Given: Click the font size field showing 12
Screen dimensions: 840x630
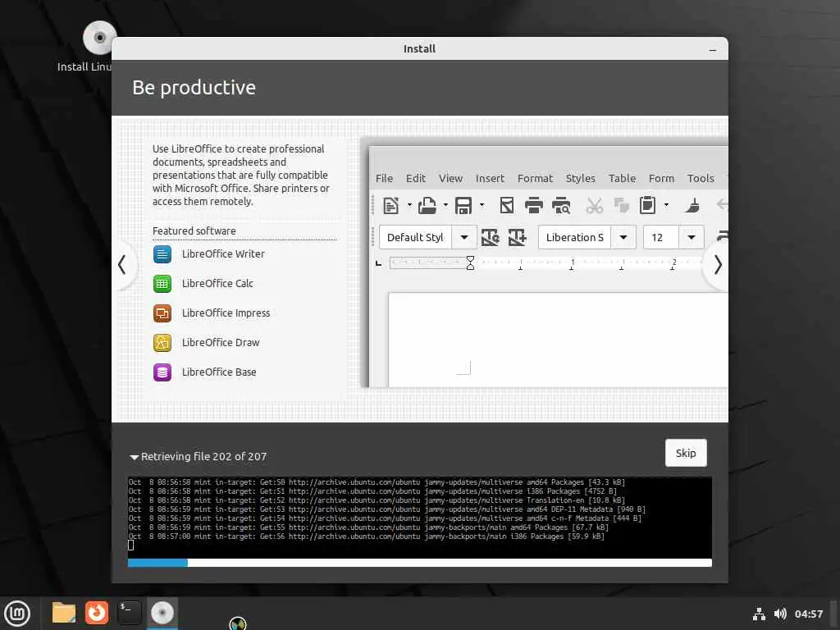Looking at the screenshot, I should click(660, 237).
